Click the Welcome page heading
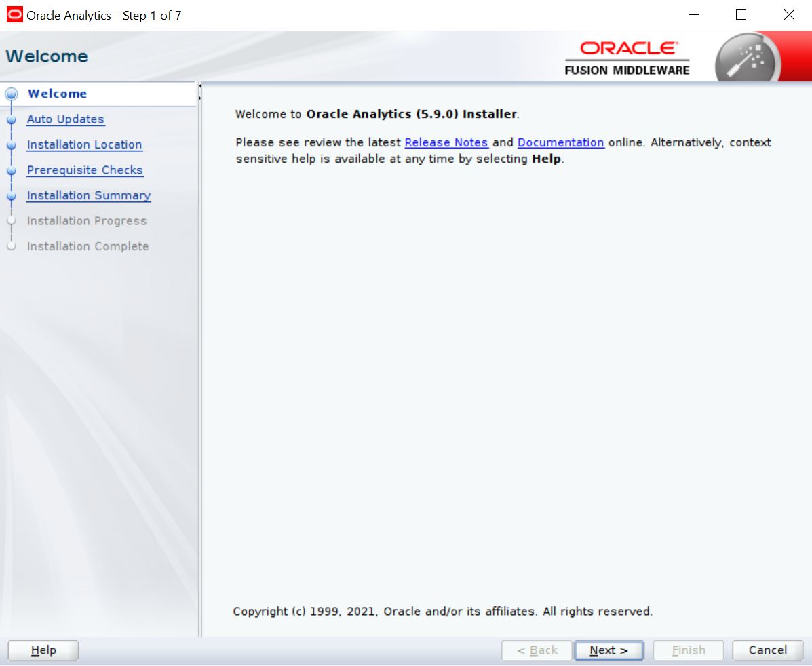The image size is (812, 666). pyautogui.click(x=47, y=56)
